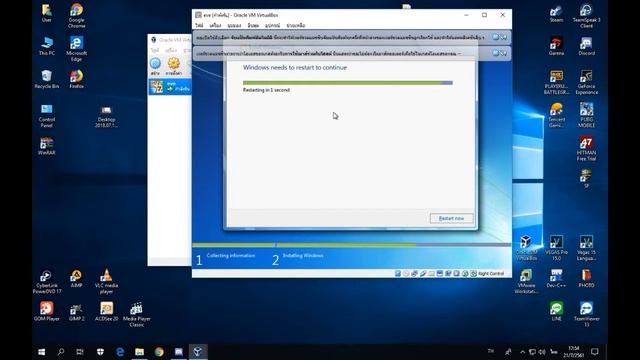
Task: Open LINE desktop shortcut
Action: click(x=556, y=311)
